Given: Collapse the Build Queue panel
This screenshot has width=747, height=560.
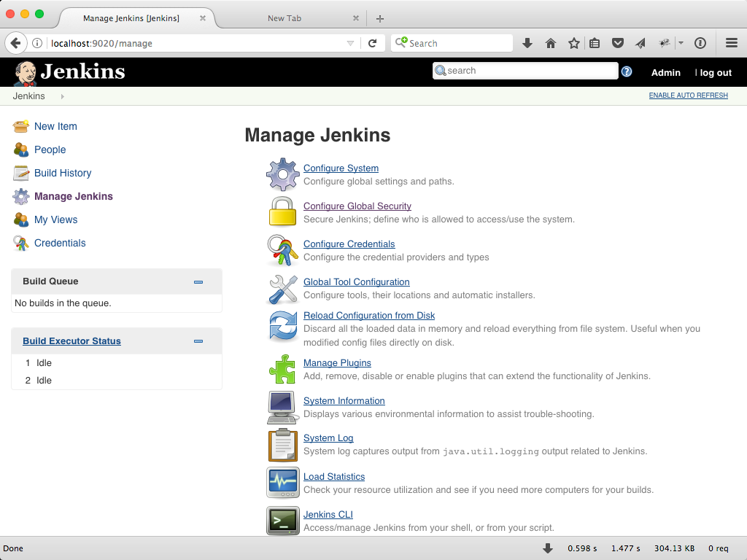Looking at the screenshot, I should click(198, 282).
